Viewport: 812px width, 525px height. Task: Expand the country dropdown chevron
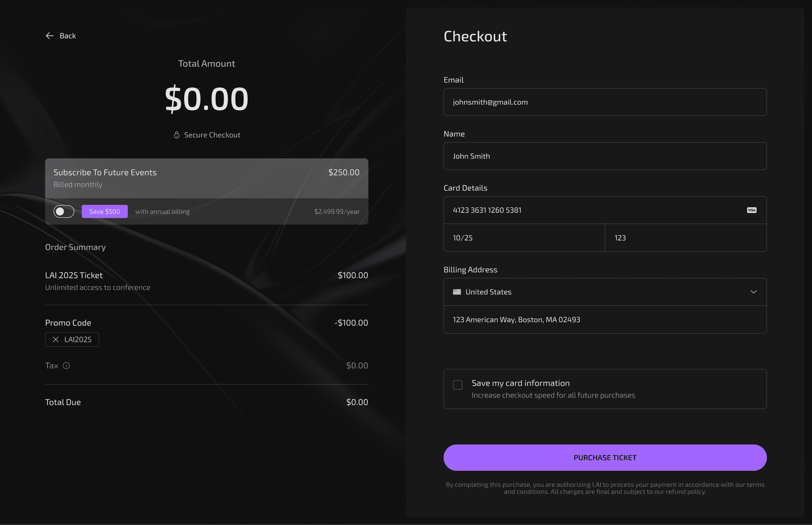[x=754, y=292]
